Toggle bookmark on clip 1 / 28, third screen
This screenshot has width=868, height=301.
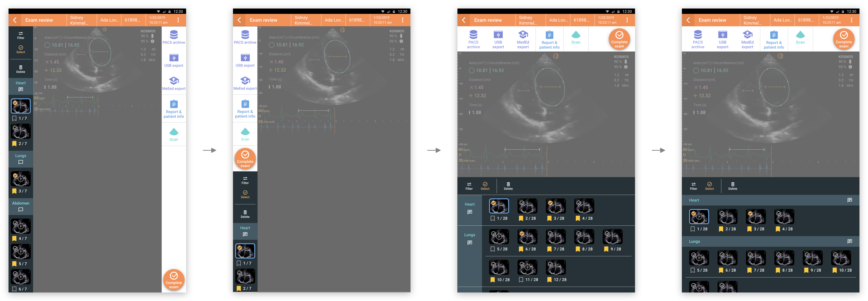point(493,218)
